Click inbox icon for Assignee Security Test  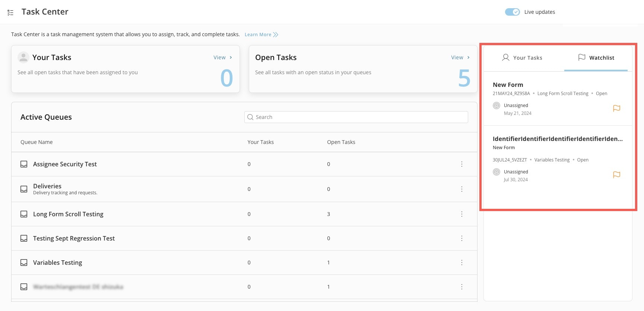click(24, 164)
